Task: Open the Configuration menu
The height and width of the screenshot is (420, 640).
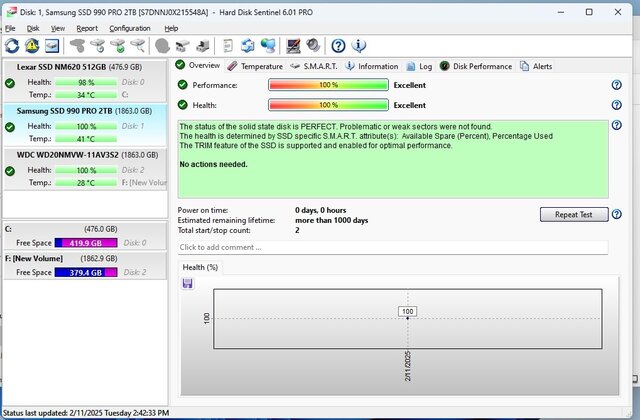Action: (130, 28)
